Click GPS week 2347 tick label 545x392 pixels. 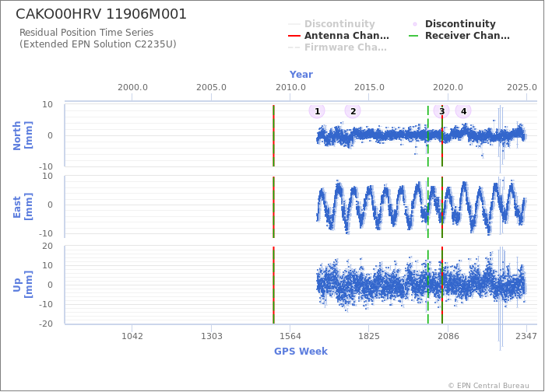click(526, 336)
